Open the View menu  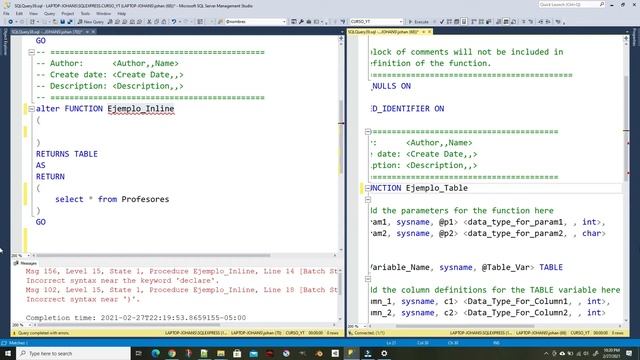click(x=33, y=13)
